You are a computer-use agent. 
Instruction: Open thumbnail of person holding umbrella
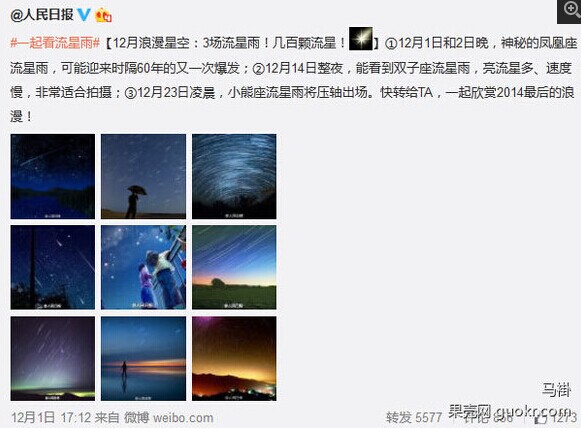point(143,176)
